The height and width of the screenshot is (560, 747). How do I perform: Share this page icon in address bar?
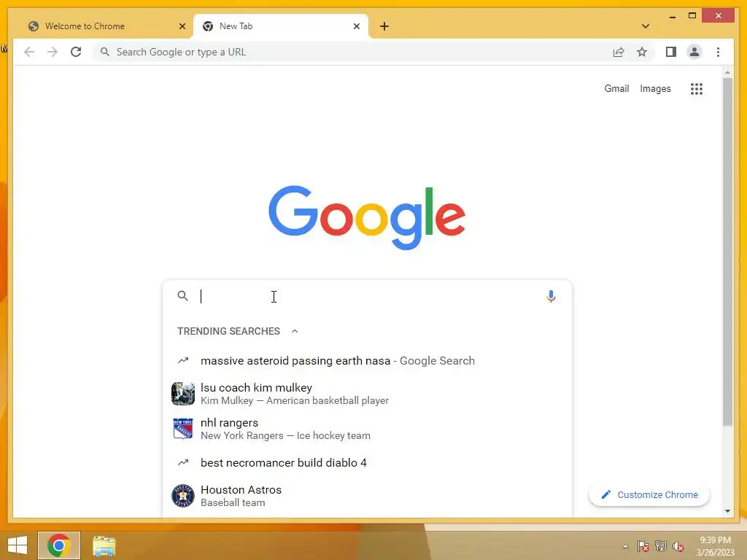coord(619,52)
